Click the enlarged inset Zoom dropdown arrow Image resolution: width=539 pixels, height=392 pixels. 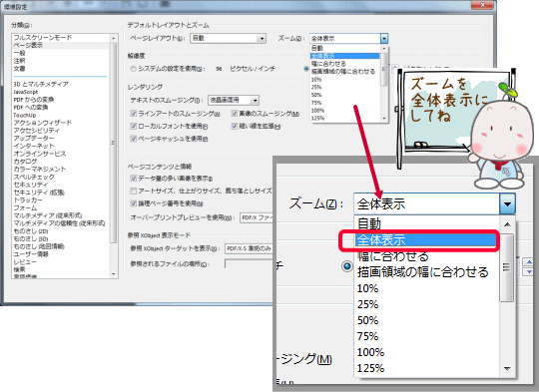click(x=507, y=203)
